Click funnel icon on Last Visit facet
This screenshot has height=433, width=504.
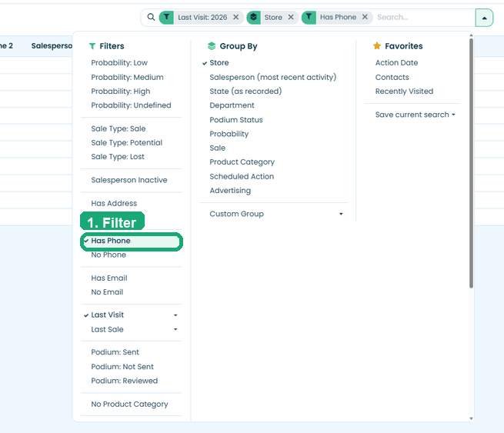166,17
